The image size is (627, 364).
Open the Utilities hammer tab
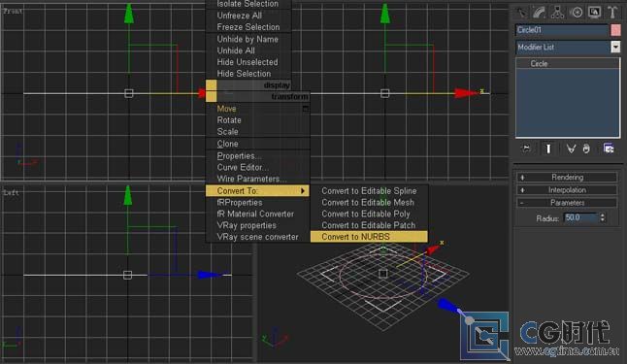[612, 13]
